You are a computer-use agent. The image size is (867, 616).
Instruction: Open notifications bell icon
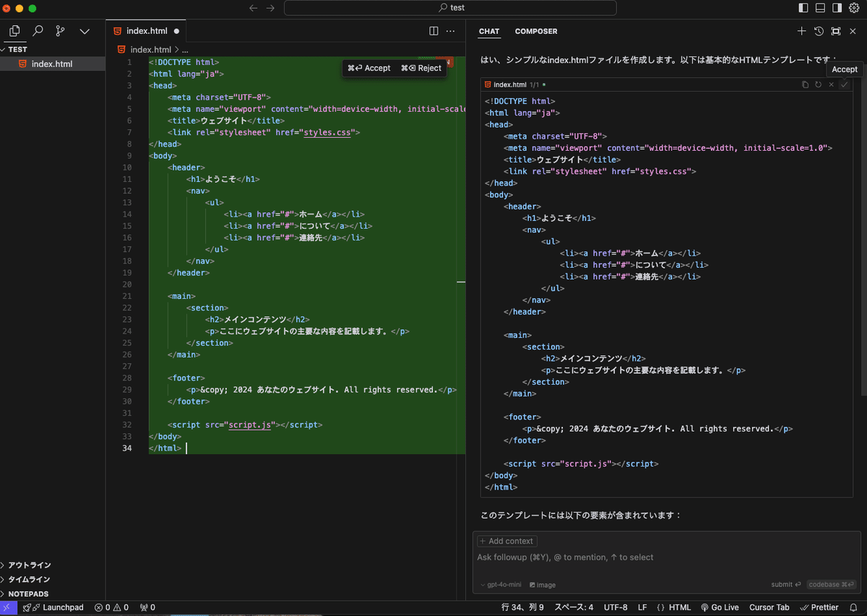coord(853,608)
